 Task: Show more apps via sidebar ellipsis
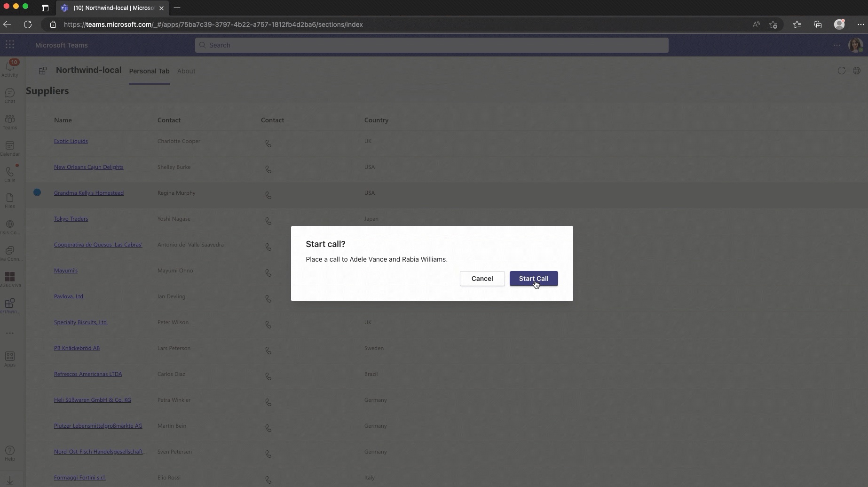coord(10,333)
